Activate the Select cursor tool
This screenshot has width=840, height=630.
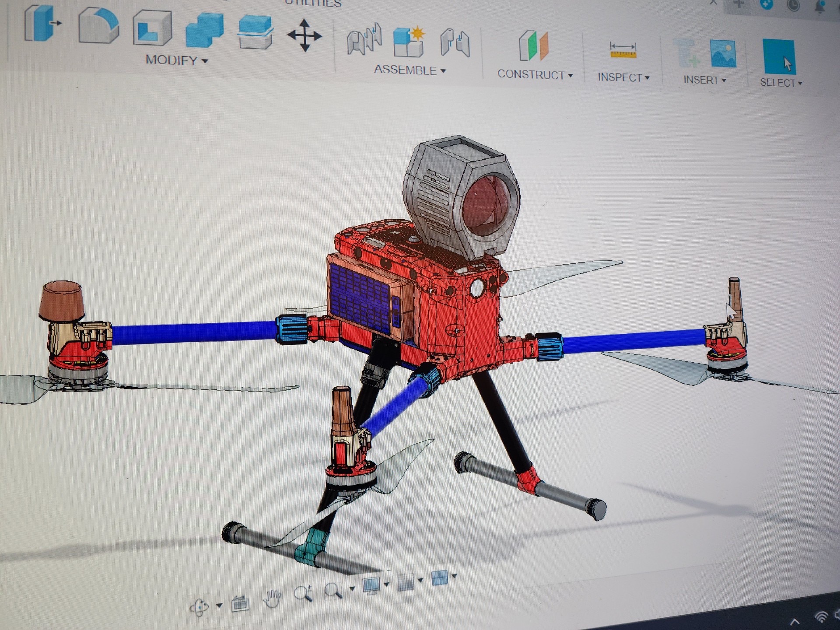(779, 56)
